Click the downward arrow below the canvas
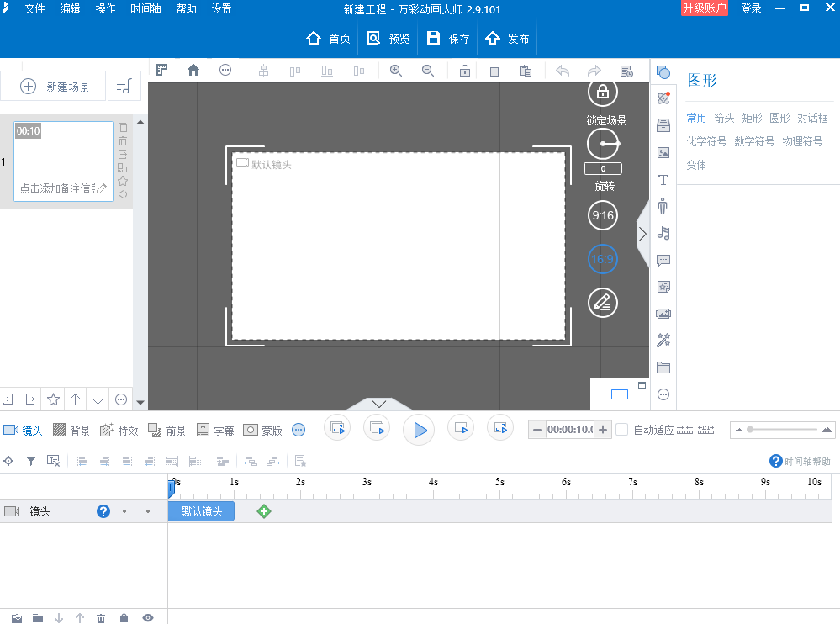Viewport: 840px width, 624px height. tap(378, 405)
